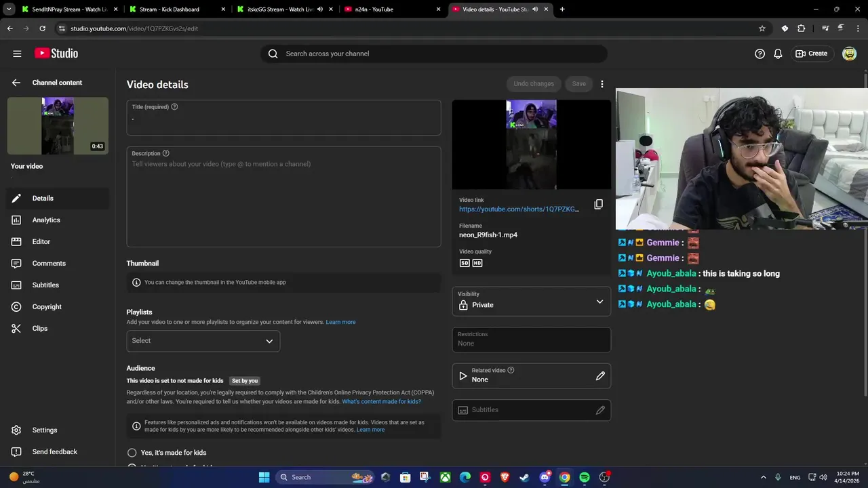Click Send feedback in the sidebar

(x=58, y=451)
